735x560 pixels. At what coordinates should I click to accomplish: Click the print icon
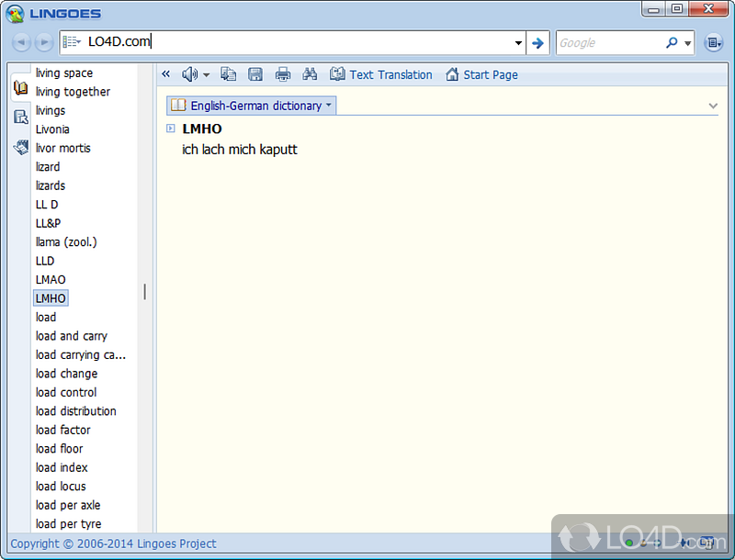point(283,74)
